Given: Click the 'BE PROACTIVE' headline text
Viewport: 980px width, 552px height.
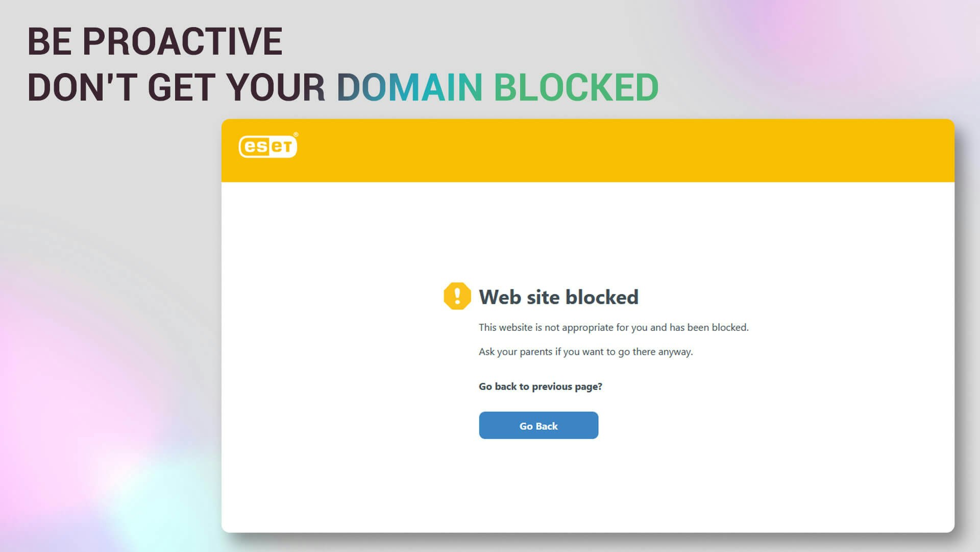Looking at the screenshot, I should point(155,41).
